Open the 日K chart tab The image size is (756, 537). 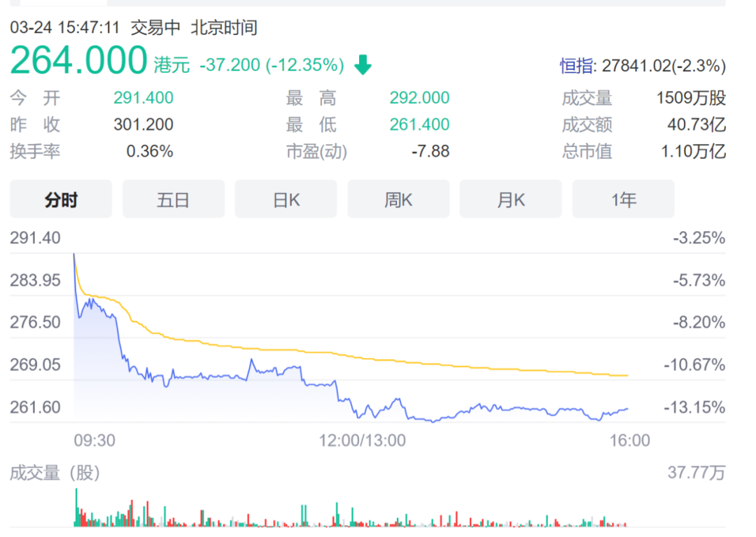(x=286, y=200)
